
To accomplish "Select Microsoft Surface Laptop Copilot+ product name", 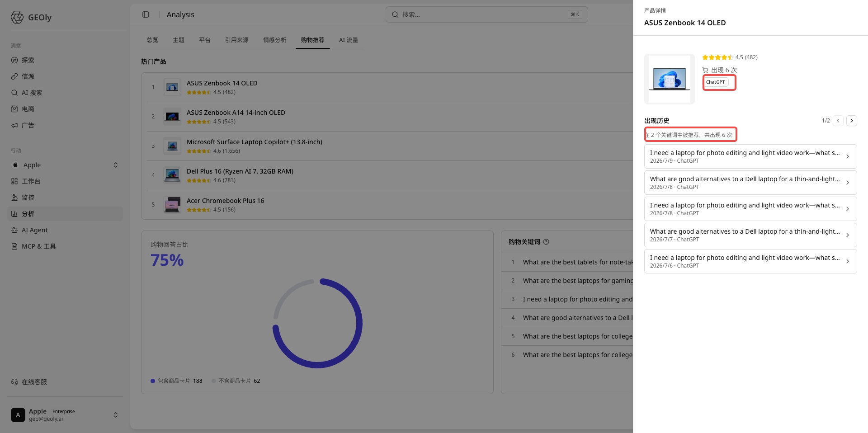I will [255, 142].
